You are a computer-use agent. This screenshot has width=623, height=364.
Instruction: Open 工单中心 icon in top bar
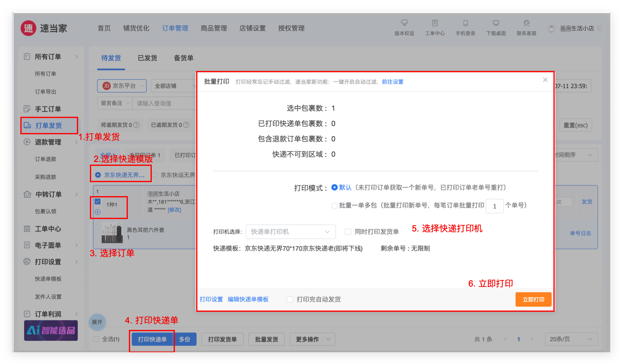tap(435, 23)
